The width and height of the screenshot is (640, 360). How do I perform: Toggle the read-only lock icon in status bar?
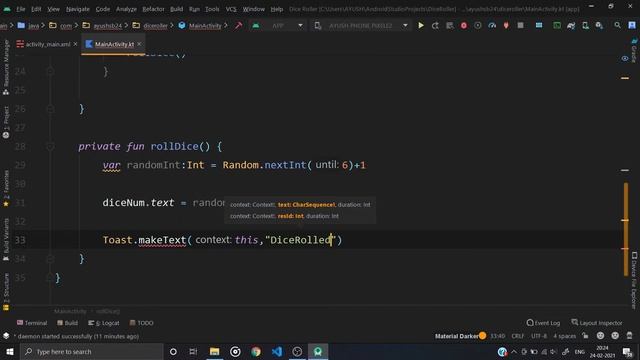(x=586, y=336)
